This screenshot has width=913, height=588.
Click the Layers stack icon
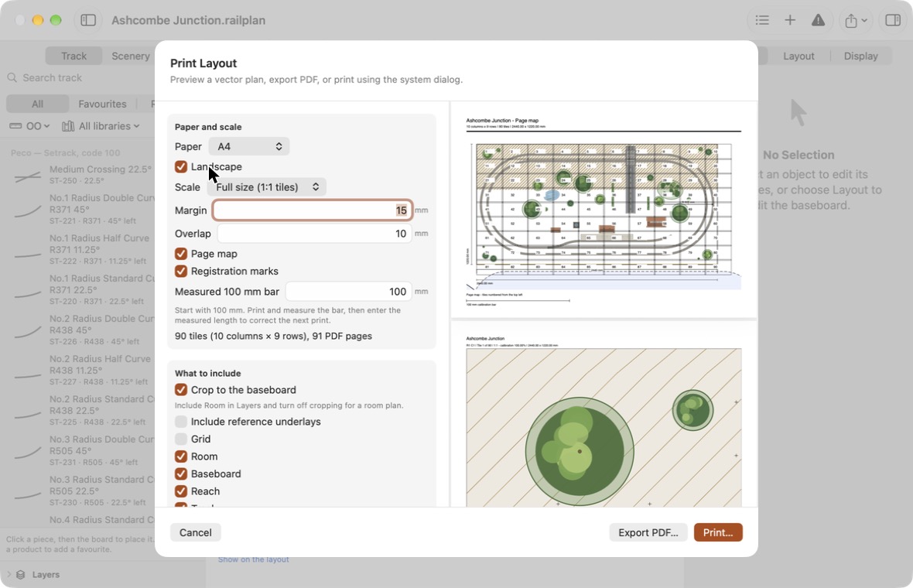click(21, 575)
